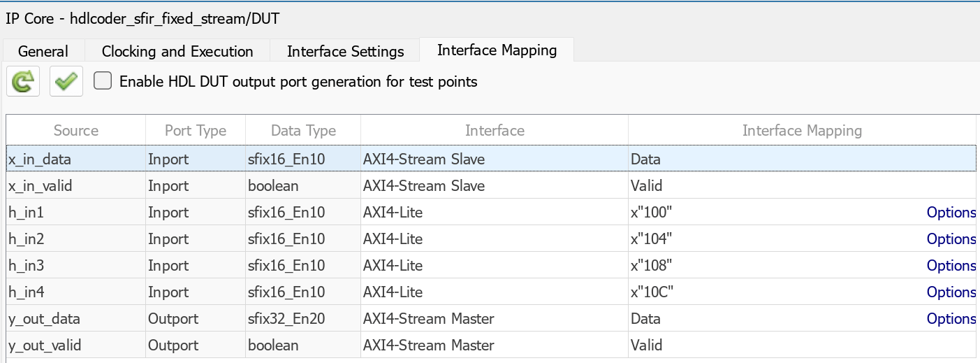Open Options for the h_in3 port

(x=951, y=266)
